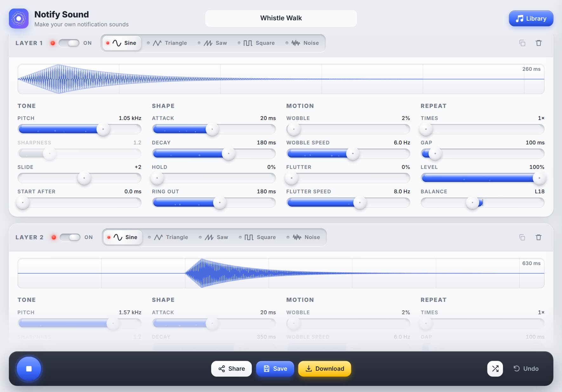
Task: Adjust Layer 1 Attack slider
Action: pyautogui.click(x=214, y=129)
